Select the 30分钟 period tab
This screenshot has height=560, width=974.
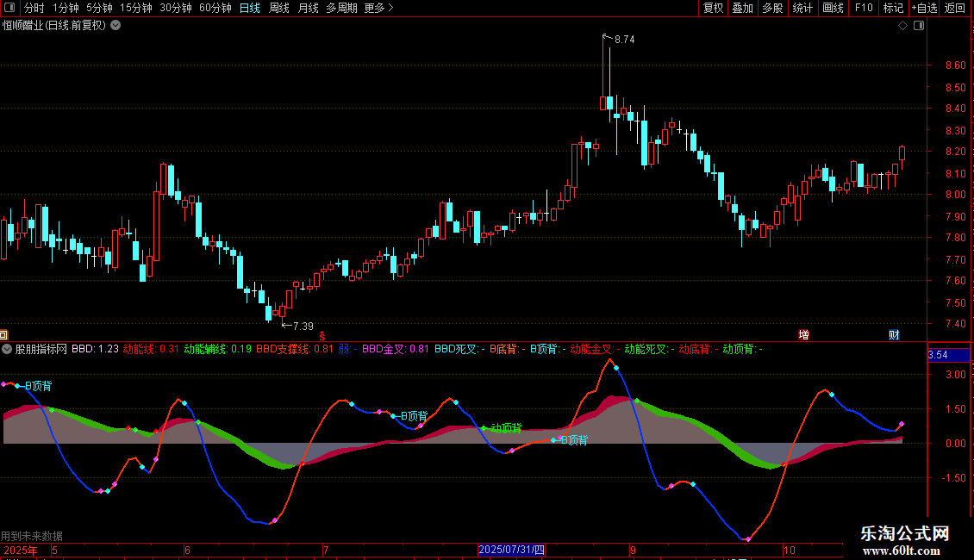click(x=176, y=8)
